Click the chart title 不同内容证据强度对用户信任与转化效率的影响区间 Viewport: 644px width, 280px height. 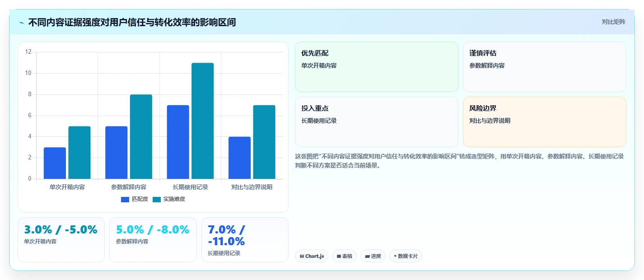[x=132, y=22]
